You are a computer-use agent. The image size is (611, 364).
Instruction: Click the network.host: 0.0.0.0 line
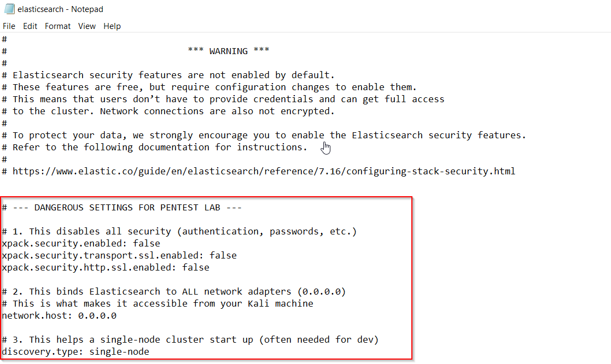pos(59,316)
